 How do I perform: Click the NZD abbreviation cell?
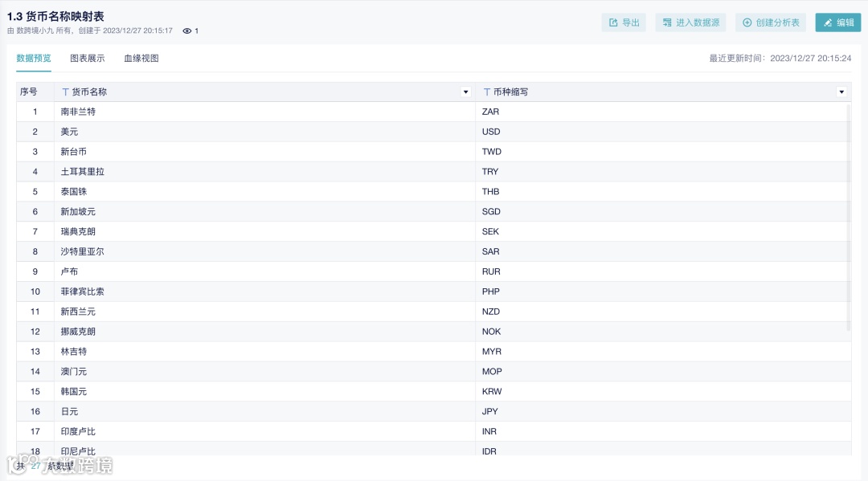coord(663,312)
